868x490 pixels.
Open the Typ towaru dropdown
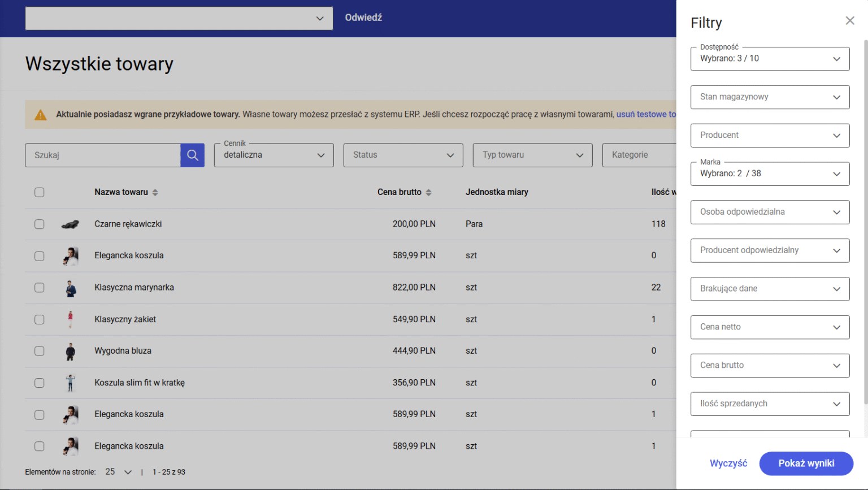click(x=532, y=155)
